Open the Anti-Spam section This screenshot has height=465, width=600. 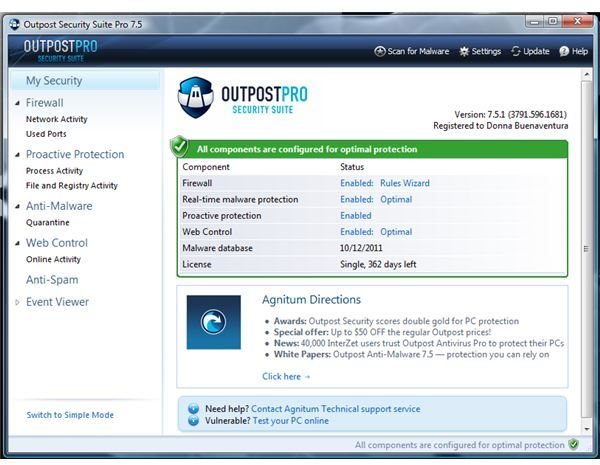(x=52, y=280)
